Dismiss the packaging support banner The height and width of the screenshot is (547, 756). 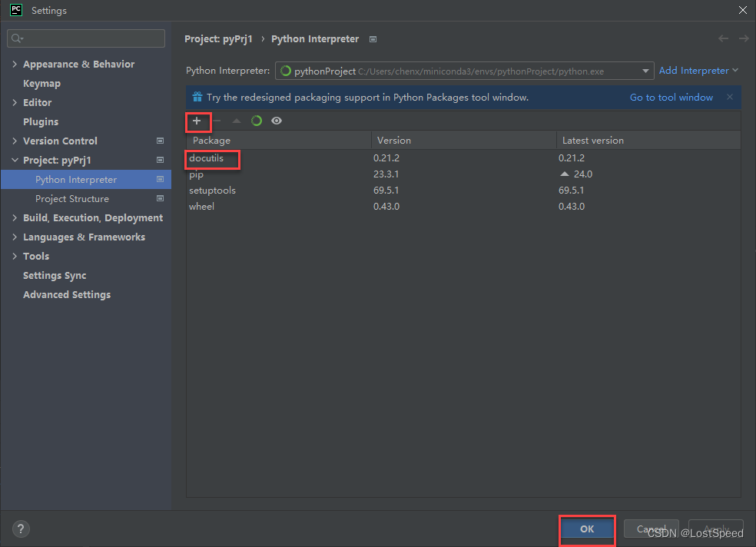(729, 97)
